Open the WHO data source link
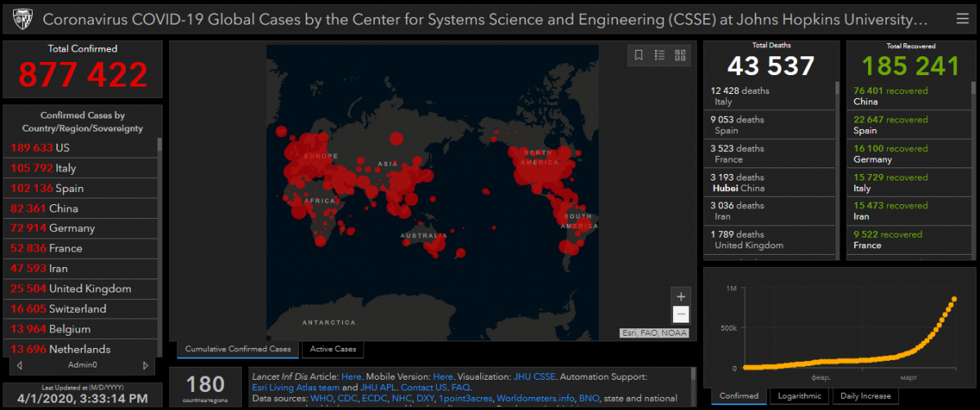Screen dimensions: 980x410 pyautogui.click(x=323, y=398)
